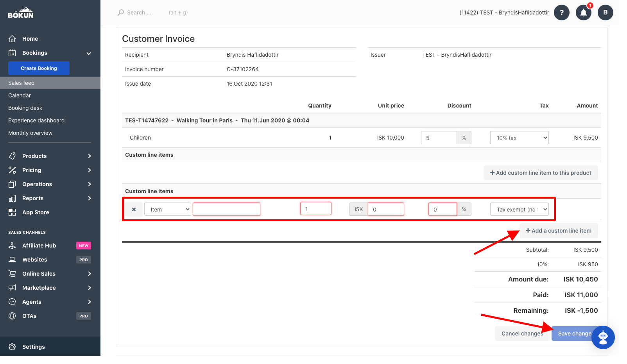
Task: Click Add custom line item to this product
Action: pyautogui.click(x=541, y=173)
